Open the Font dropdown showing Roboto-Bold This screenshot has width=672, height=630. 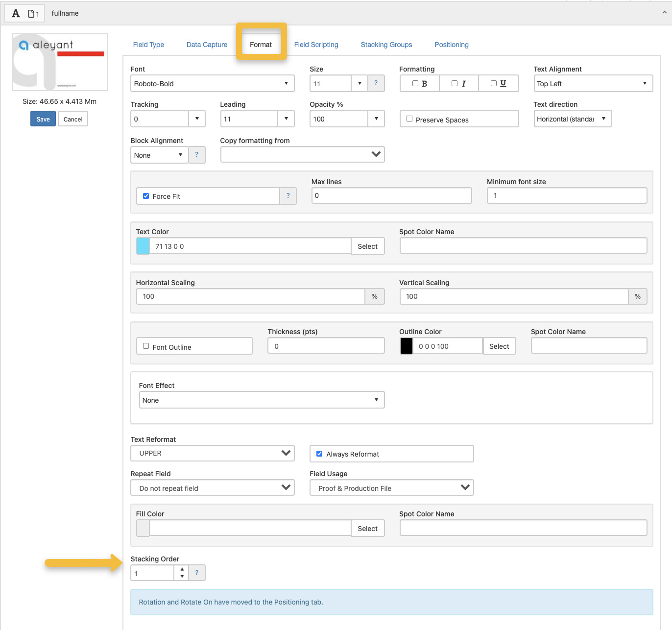click(x=213, y=83)
